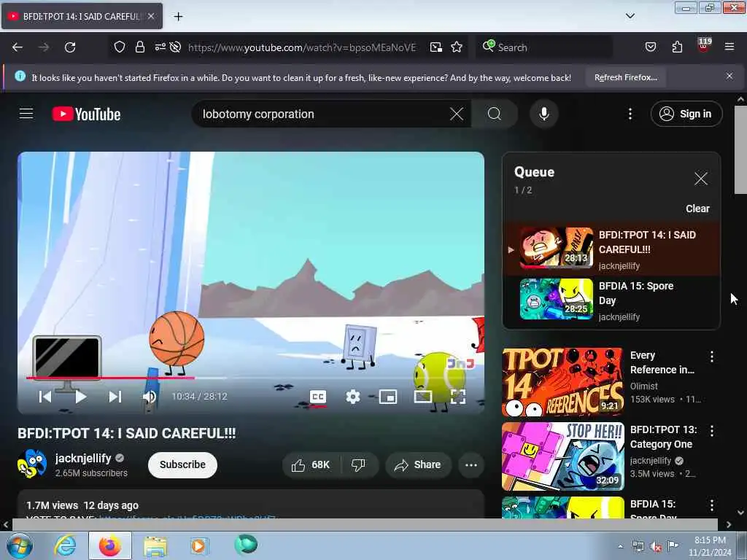Enable miniplayer mode
Viewport: 747px width, 560px height.
[x=388, y=397]
